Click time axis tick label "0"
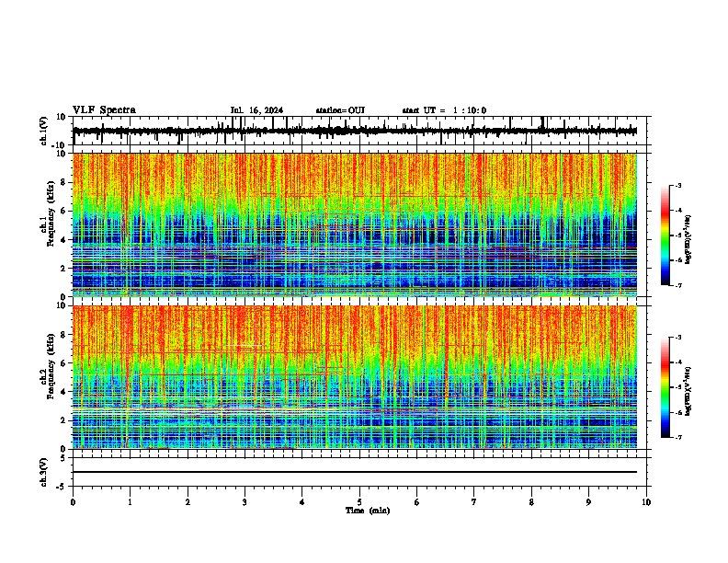Image resolution: width=728 pixels, height=563 pixels. point(73,502)
